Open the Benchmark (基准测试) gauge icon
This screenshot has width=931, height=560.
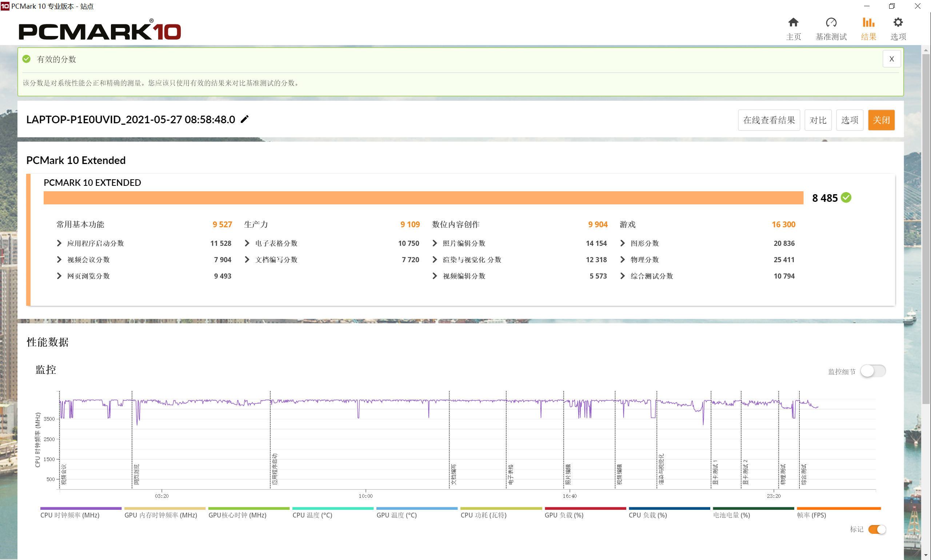831,23
